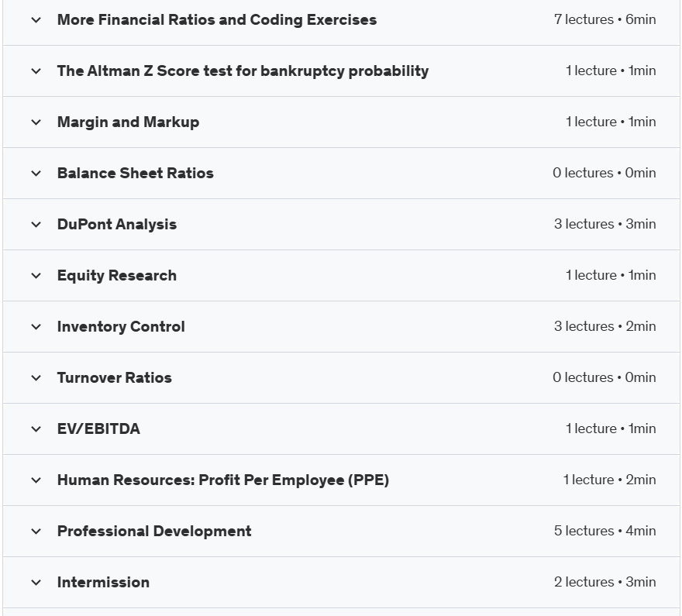Expand the Profit Per Employee section chevron
The width and height of the screenshot is (682, 616).
[x=36, y=480]
